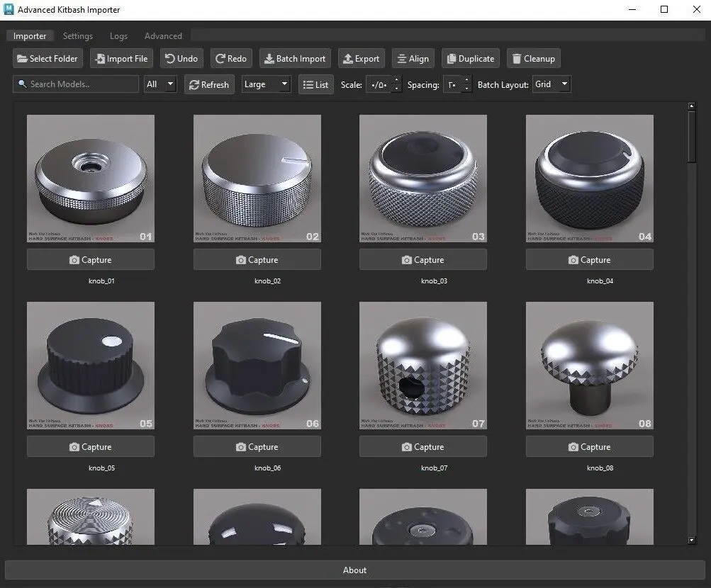Click the knob_01 name label
Viewport: 711px width, 588px height.
click(x=101, y=281)
